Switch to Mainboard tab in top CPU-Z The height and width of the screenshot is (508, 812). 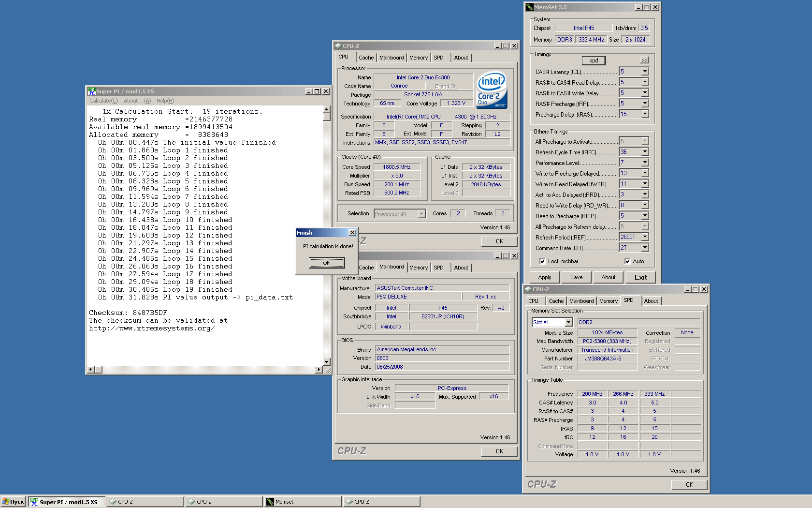pyautogui.click(x=391, y=58)
